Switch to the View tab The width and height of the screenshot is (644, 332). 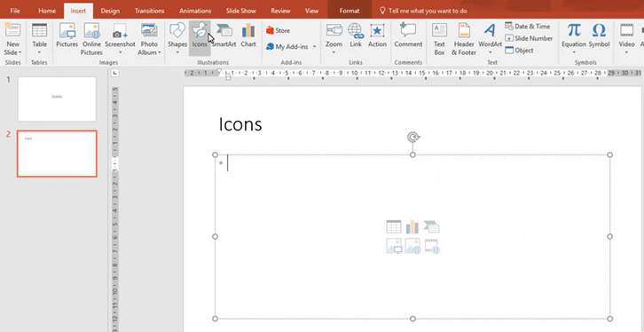pos(311,11)
